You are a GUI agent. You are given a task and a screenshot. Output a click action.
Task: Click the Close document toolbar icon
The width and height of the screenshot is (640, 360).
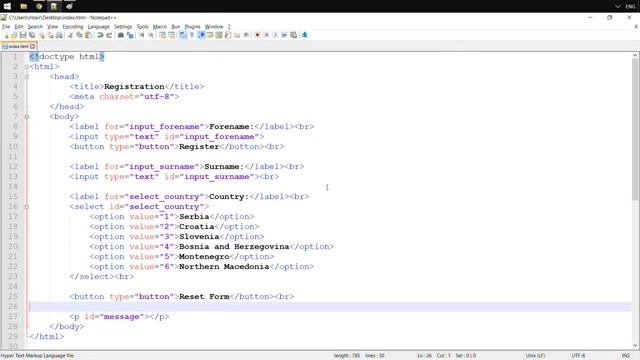click(x=42, y=35)
